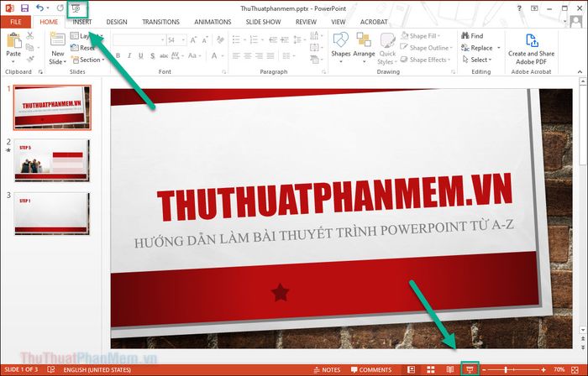Toggle Strikethrough formatting

pyautogui.click(x=164, y=55)
